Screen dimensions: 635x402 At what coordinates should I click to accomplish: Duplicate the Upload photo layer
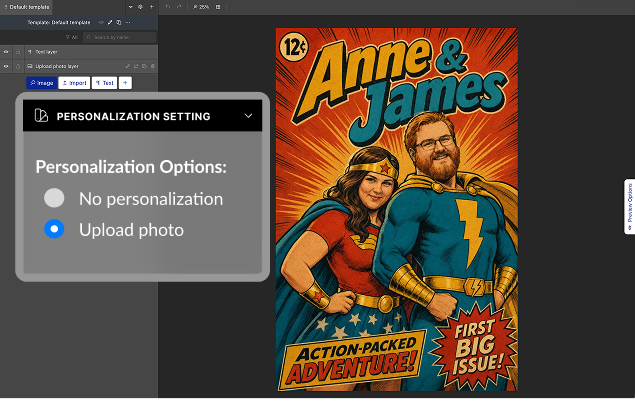pyautogui.click(x=144, y=66)
